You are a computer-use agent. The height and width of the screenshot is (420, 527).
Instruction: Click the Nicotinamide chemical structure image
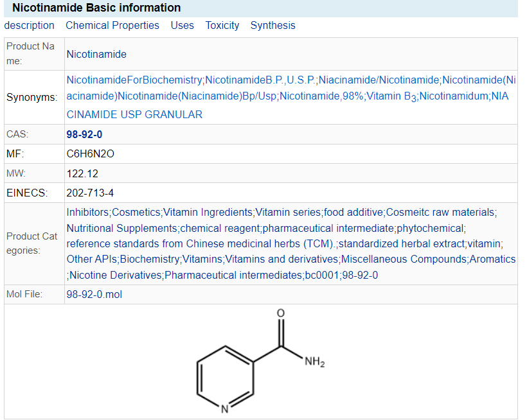point(260,362)
